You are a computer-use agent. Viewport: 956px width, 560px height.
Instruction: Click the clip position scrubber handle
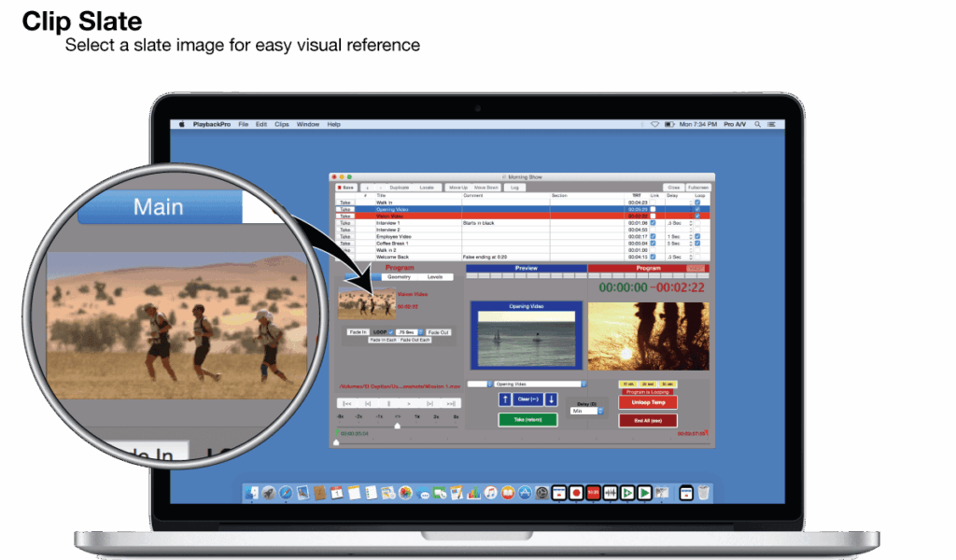336,442
